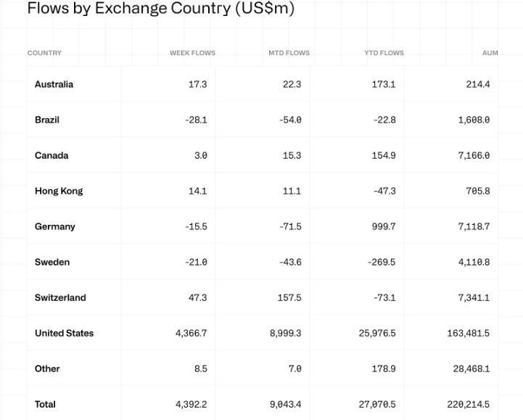523x420 pixels.
Task: Click United States week flows value 4,366.7
Action: point(191,333)
